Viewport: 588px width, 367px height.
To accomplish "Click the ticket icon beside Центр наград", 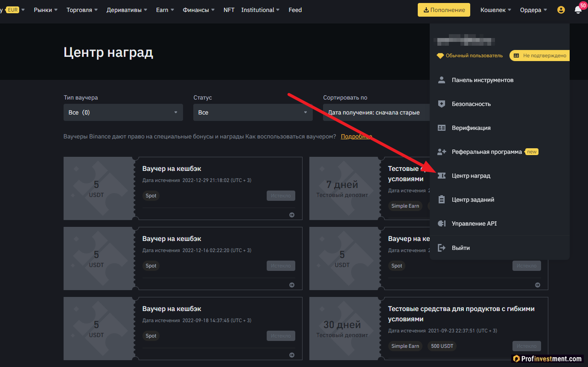I will 442,176.
